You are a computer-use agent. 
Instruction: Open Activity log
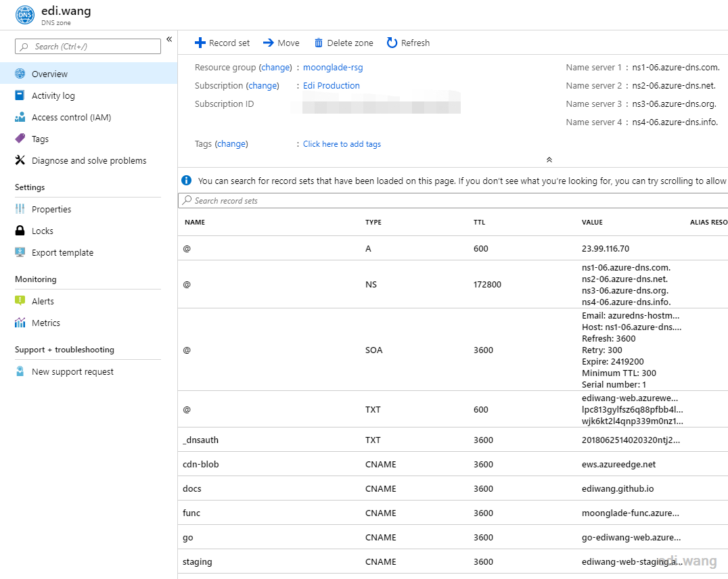pyautogui.click(x=53, y=95)
